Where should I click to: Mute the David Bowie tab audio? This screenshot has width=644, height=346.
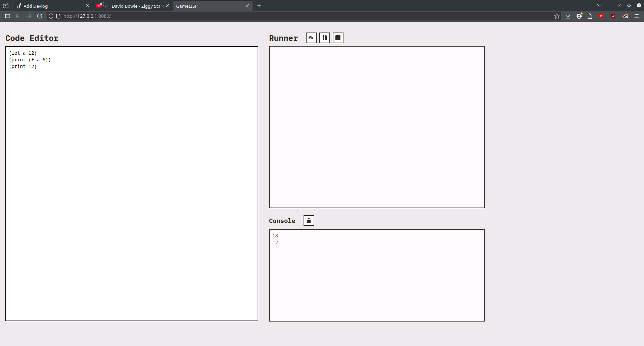pos(102,4)
